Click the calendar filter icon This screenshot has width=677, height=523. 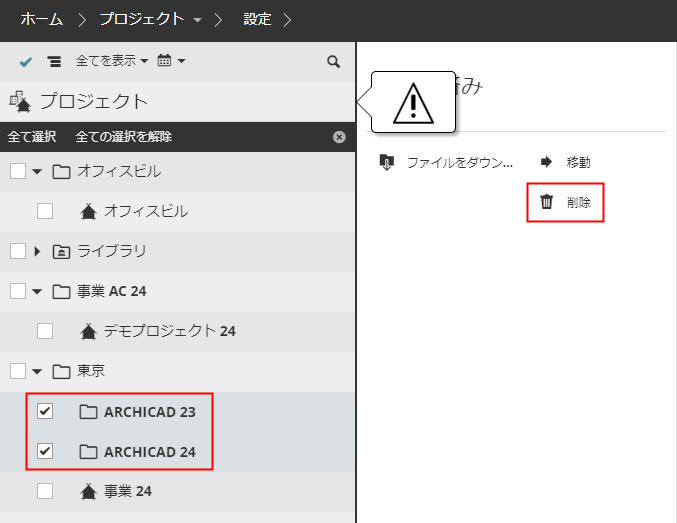pyautogui.click(x=164, y=60)
